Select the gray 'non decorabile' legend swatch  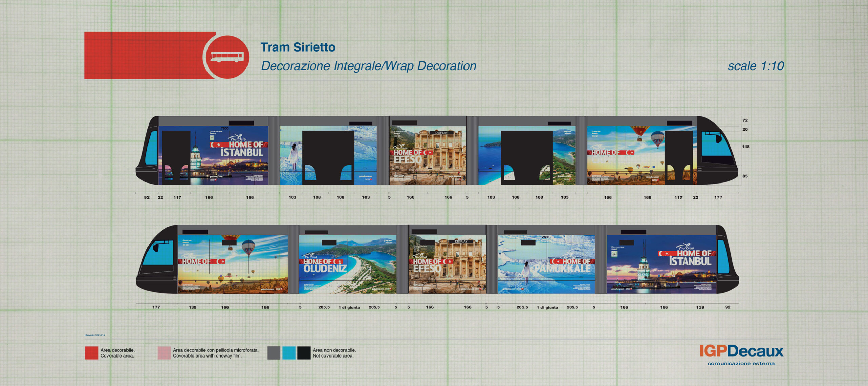click(274, 353)
